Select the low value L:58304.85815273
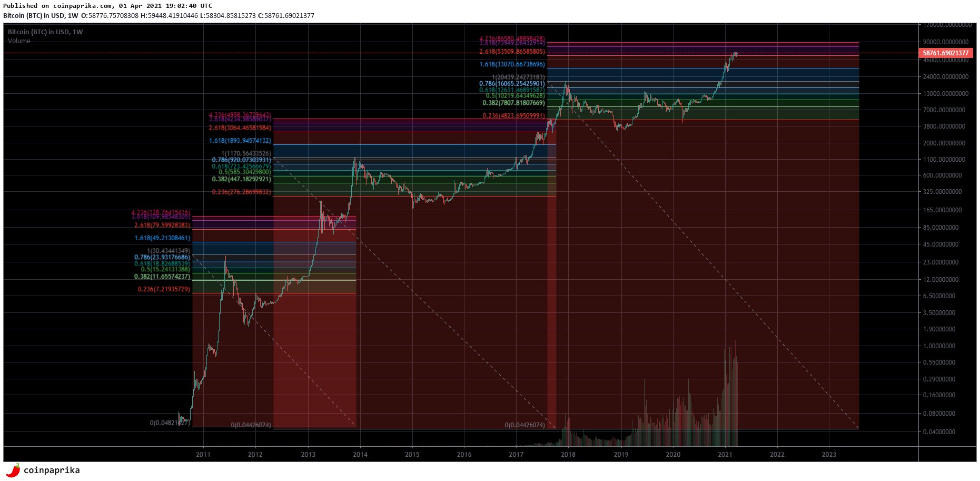980x481 pixels. [228, 16]
